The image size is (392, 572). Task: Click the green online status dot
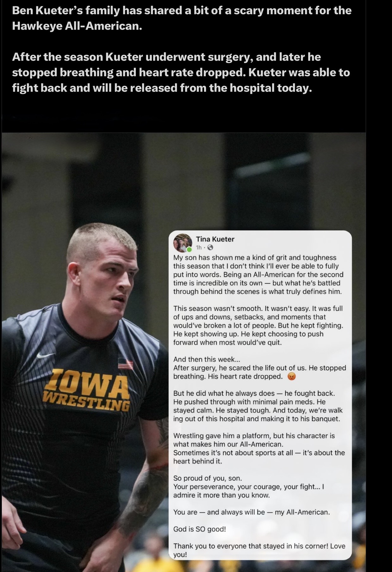pos(189,249)
